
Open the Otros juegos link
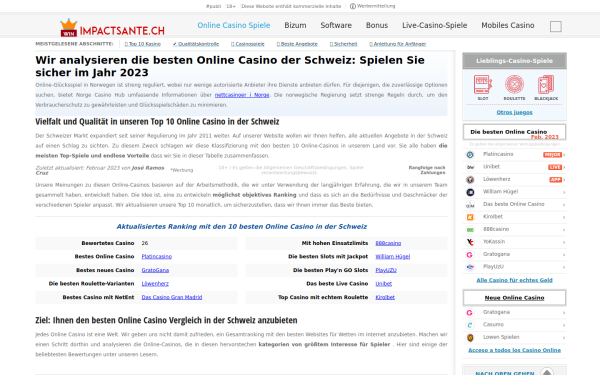514,112
